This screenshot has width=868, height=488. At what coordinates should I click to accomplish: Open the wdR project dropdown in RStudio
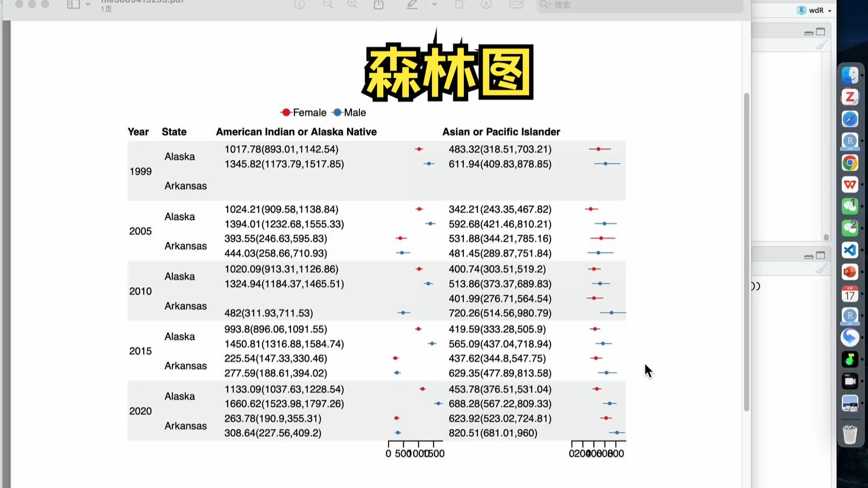pyautogui.click(x=815, y=10)
